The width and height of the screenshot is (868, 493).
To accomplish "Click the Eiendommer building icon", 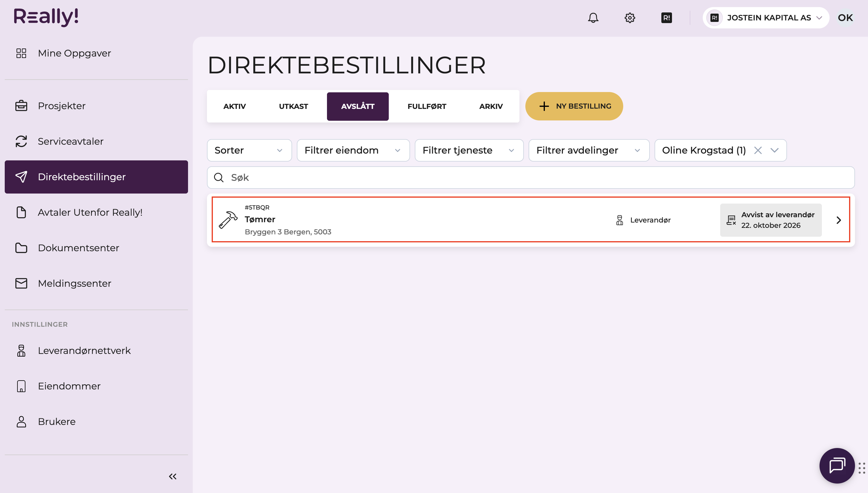I will 21,386.
